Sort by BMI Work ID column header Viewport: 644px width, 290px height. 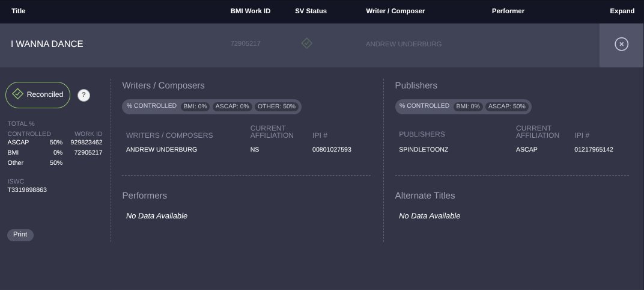pyautogui.click(x=251, y=11)
